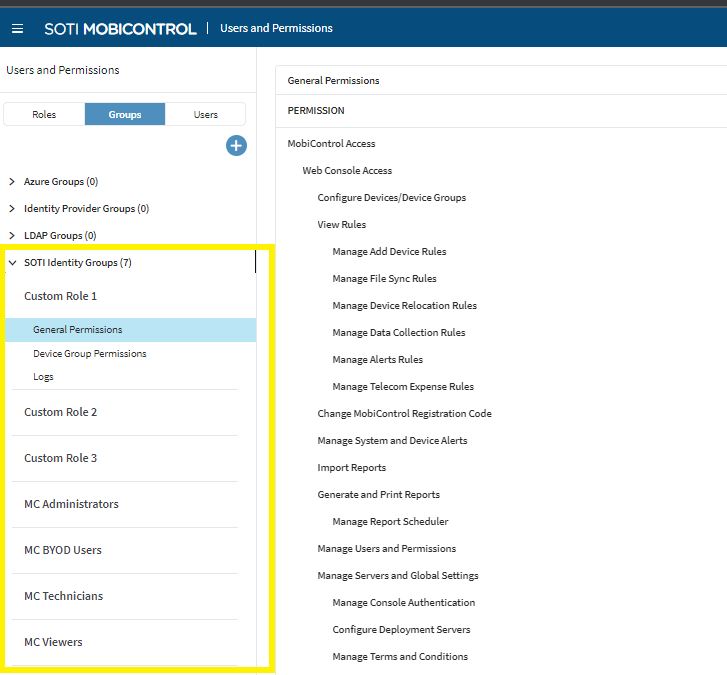727x675 pixels.
Task: Expand the Azure Groups node
Action: (x=12, y=182)
